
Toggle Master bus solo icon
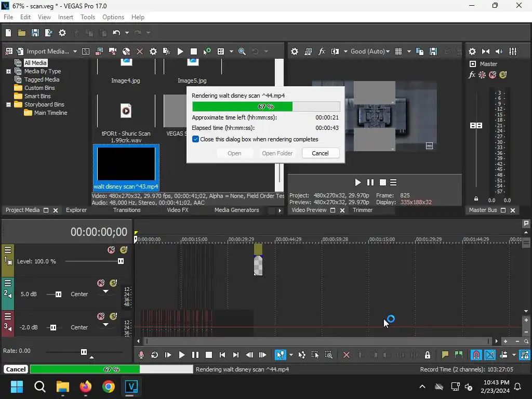coord(503,75)
